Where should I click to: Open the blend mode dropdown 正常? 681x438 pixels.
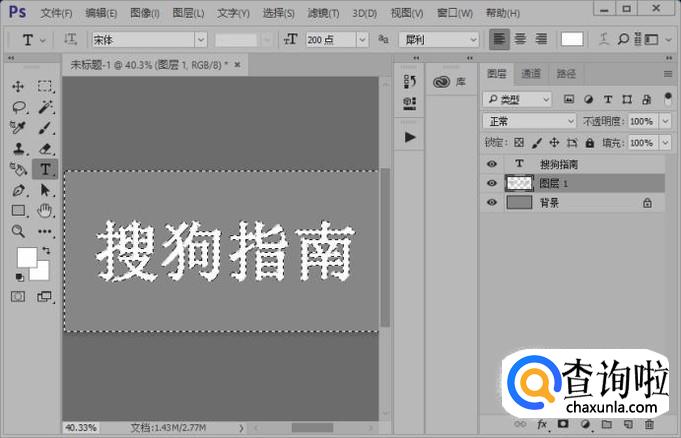pyautogui.click(x=529, y=121)
